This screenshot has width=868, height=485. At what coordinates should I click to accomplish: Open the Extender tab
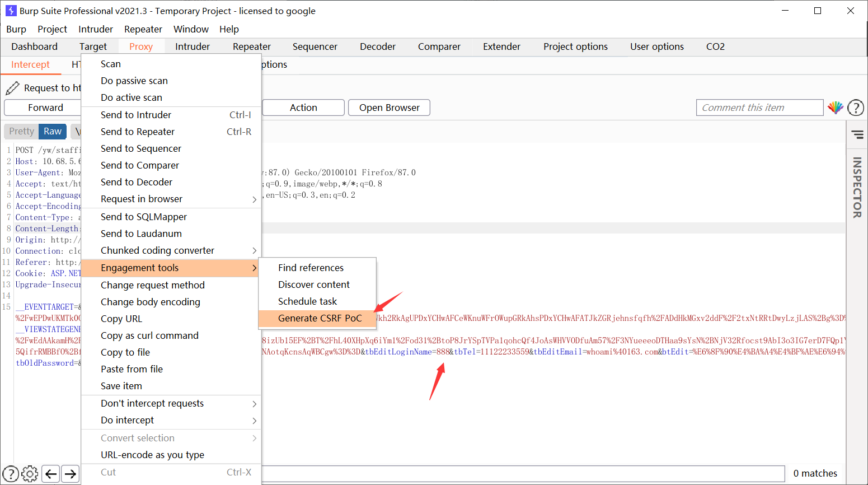[x=501, y=46]
